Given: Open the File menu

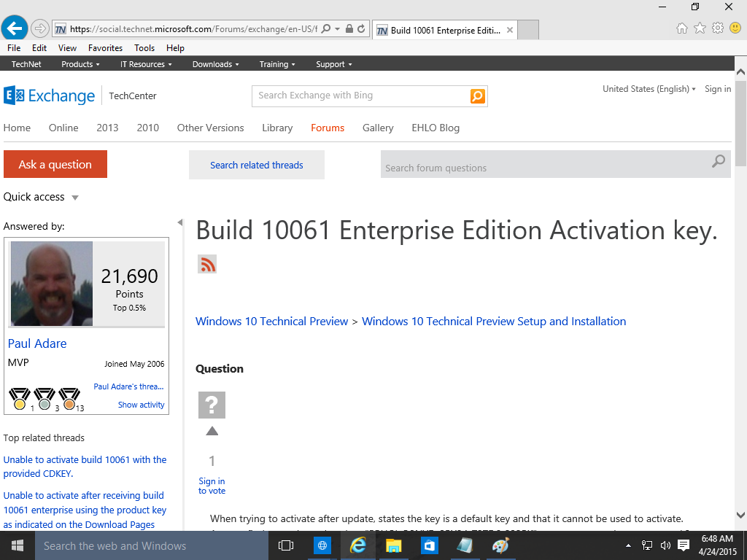Looking at the screenshot, I should [x=14, y=48].
